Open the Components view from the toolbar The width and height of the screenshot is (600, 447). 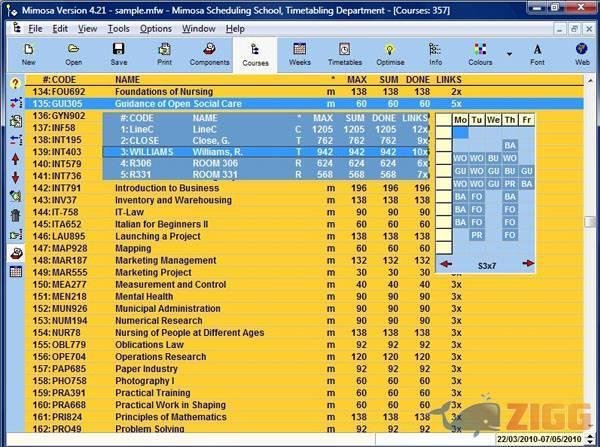coord(209,54)
